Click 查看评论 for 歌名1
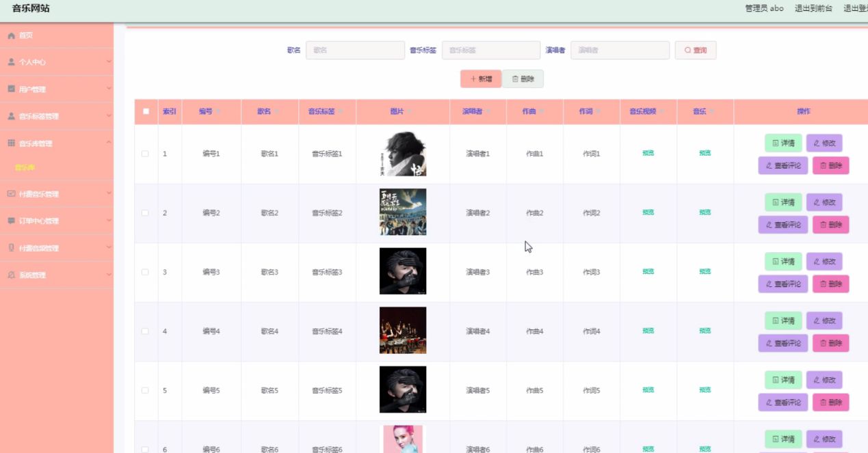 click(x=783, y=166)
